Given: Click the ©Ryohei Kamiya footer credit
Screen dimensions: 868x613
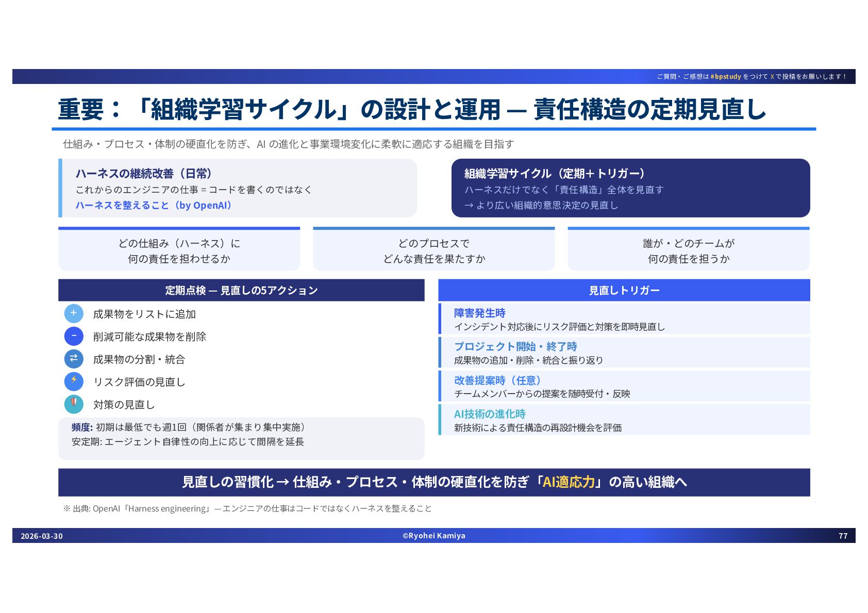Looking at the screenshot, I should (x=434, y=536).
